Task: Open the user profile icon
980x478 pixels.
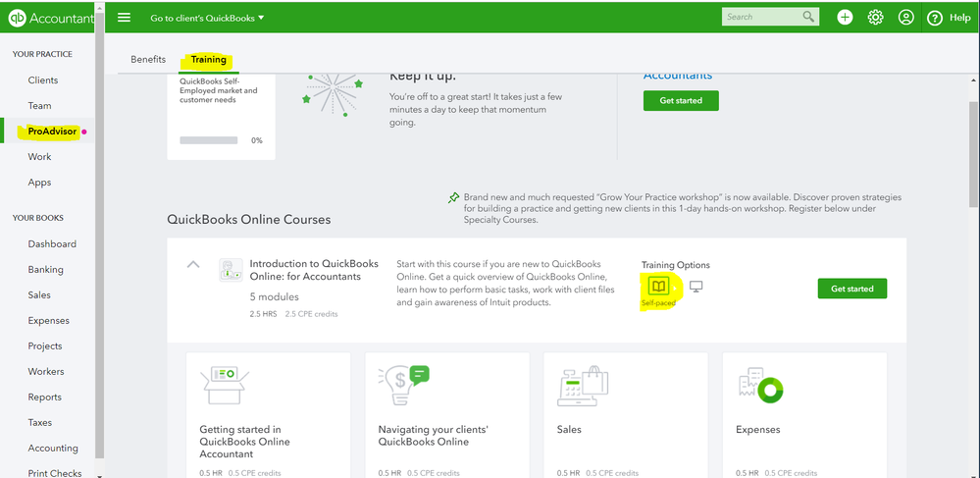Action: coord(905,17)
